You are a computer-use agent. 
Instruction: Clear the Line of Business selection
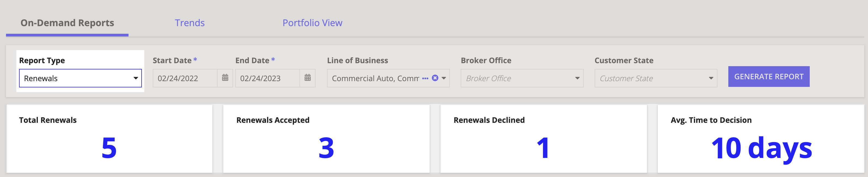[x=435, y=78]
